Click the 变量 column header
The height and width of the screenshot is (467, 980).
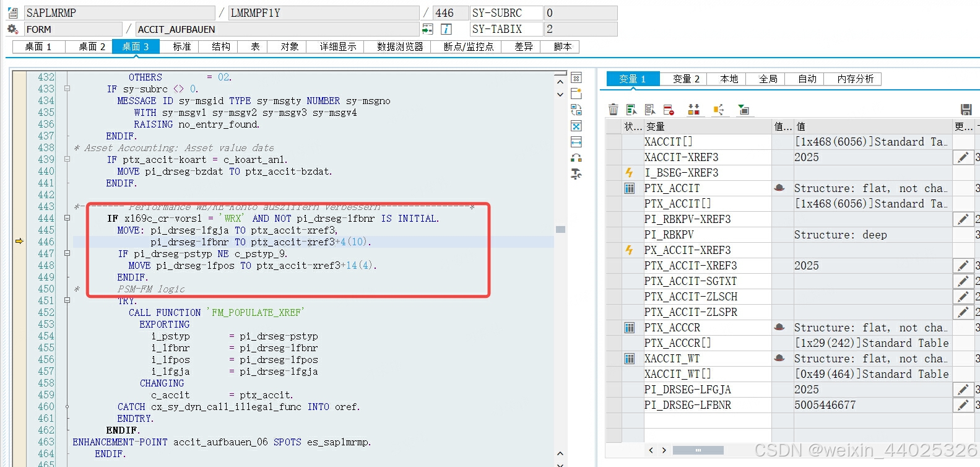click(708, 126)
